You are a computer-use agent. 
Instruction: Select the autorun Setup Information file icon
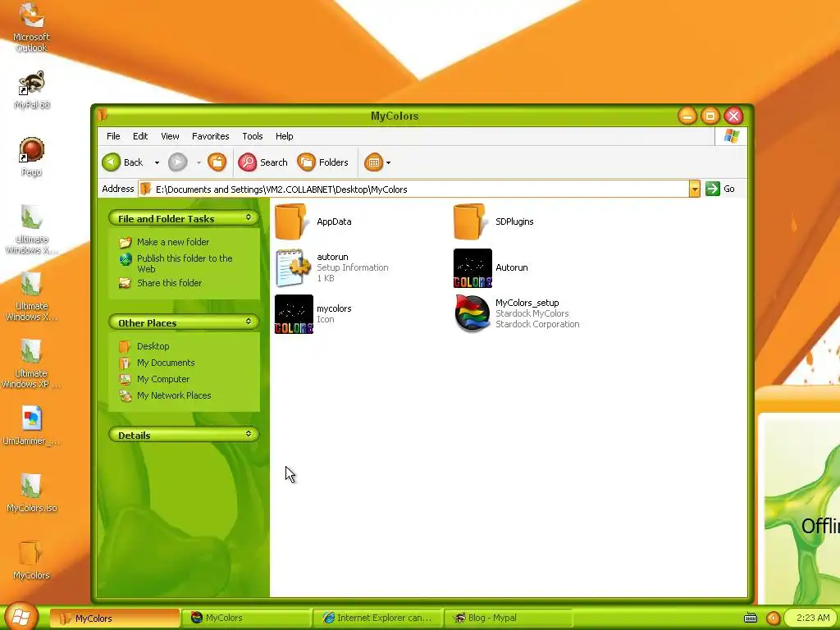[294, 267]
